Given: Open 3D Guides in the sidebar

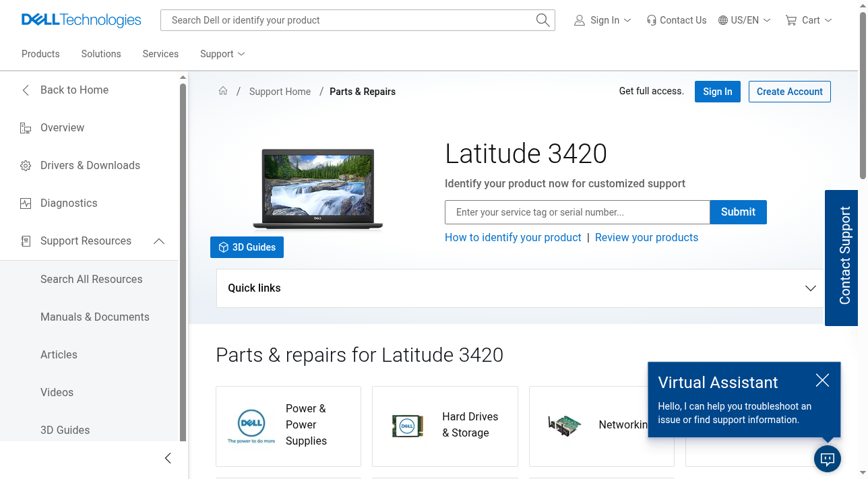Looking at the screenshot, I should coord(65,430).
